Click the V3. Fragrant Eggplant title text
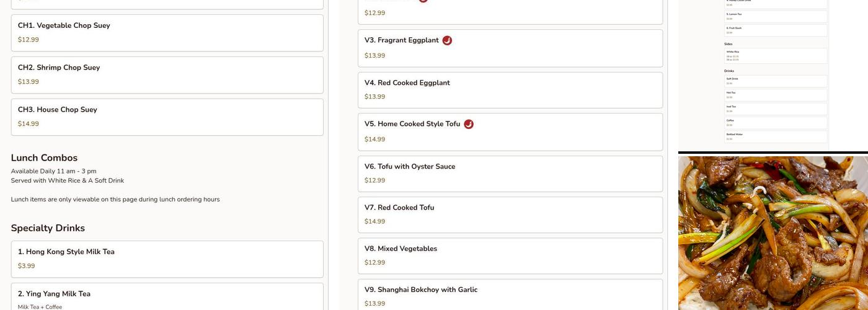The width and height of the screenshot is (868, 310). (x=401, y=40)
